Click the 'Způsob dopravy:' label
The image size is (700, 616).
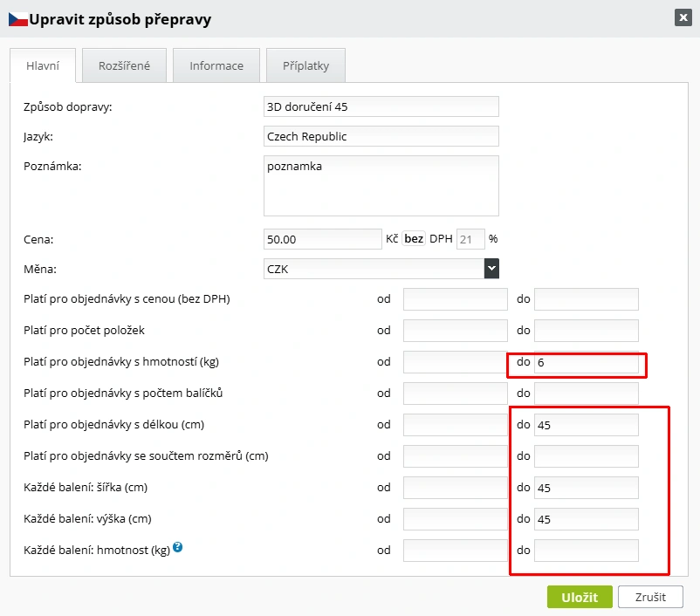pos(68,107)
